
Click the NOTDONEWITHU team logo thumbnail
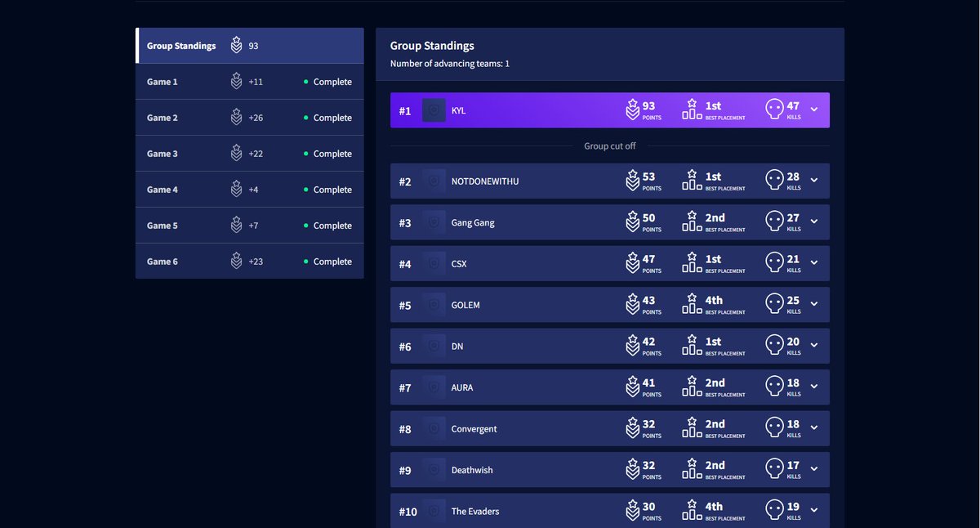434,181
